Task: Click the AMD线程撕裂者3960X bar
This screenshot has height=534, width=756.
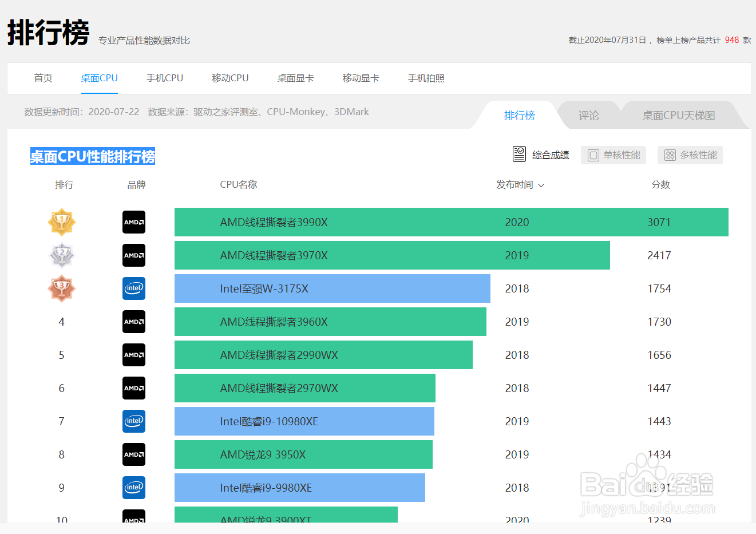Action: click(x=330, y=322)
